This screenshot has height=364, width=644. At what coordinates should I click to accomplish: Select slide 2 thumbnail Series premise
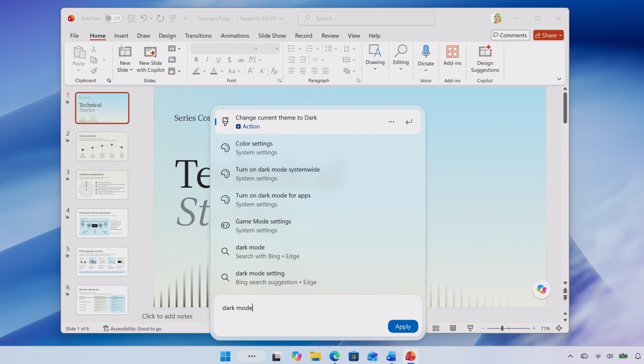[102, 146]
